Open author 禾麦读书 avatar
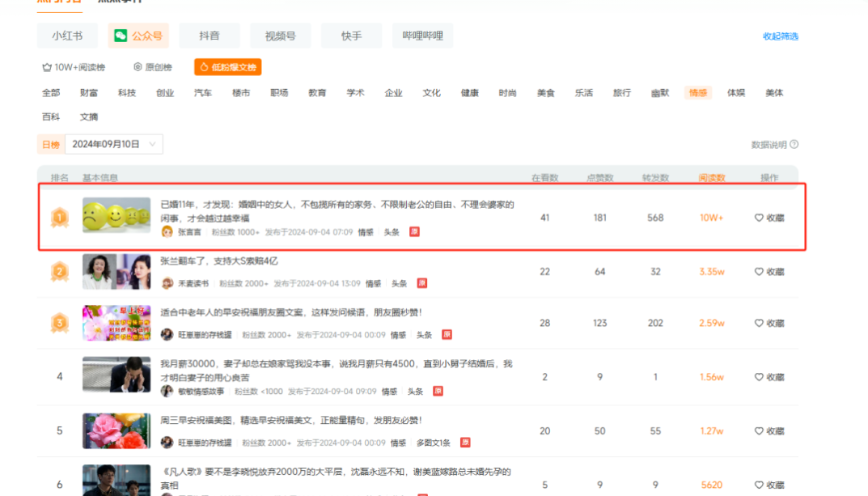 [167, 283]
